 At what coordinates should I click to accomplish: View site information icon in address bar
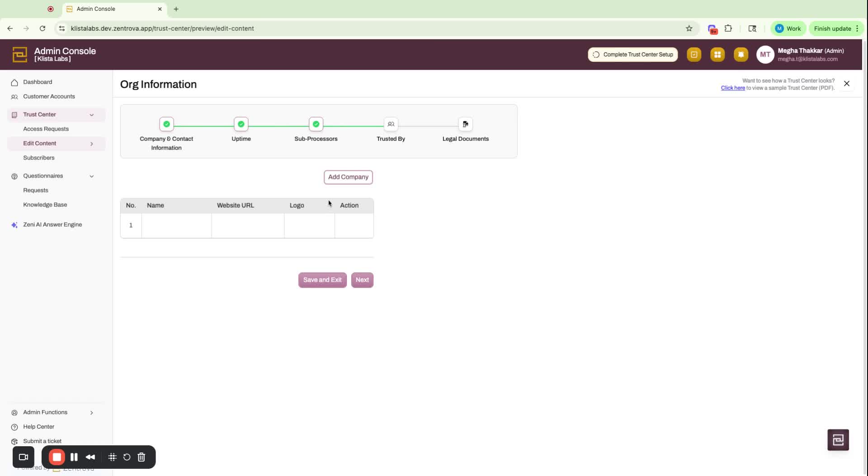coord(62,28)
